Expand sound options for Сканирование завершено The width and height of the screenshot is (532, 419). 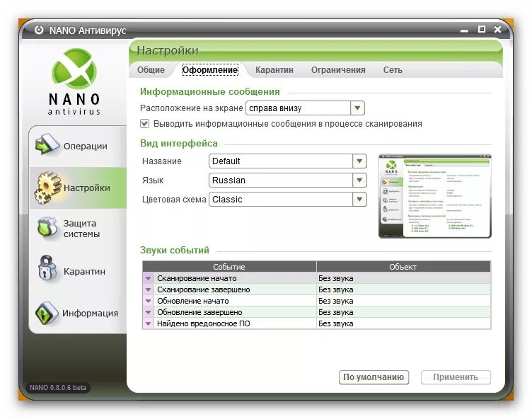[148, 289]
